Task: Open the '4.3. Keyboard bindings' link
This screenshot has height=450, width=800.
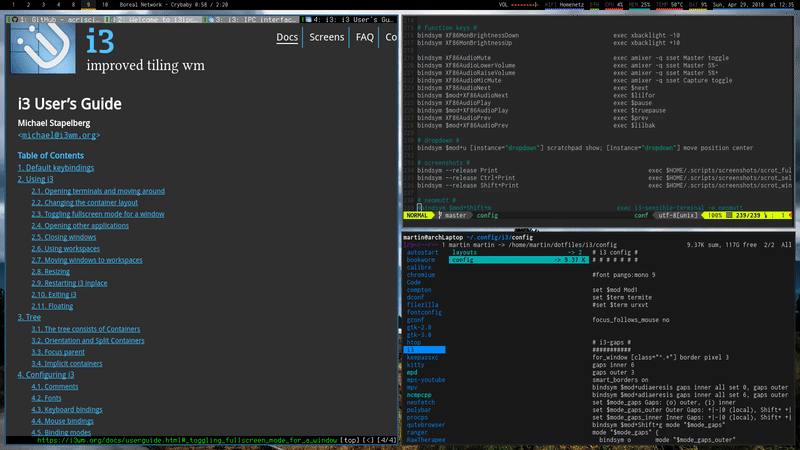Action: 66,410
